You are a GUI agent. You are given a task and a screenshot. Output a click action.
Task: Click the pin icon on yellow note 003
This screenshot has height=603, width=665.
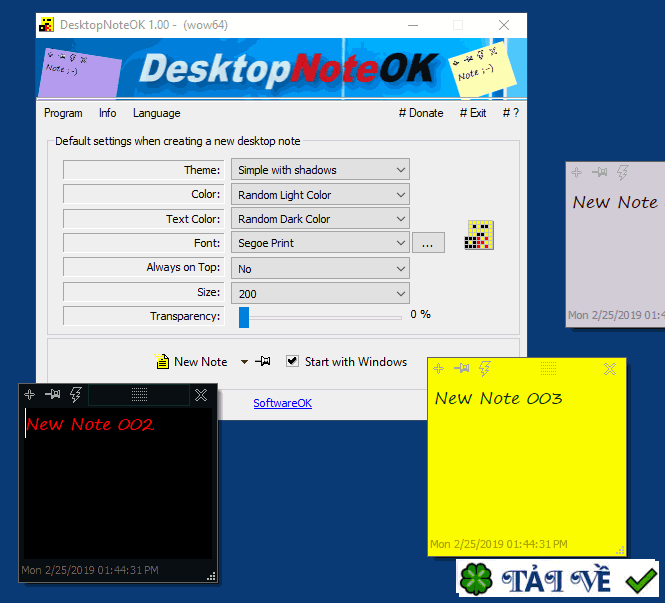pos(461,368)
